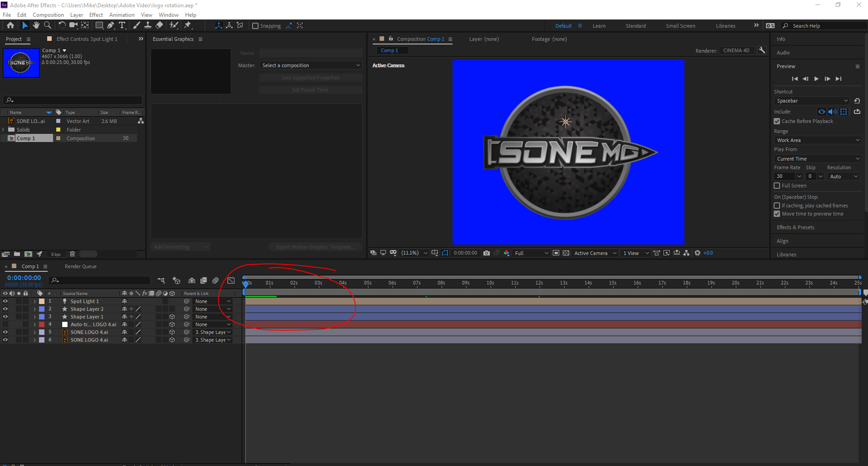Select the Pan Behind anchor point tool
Screen dimensions: 868x466
click(85, 25)
